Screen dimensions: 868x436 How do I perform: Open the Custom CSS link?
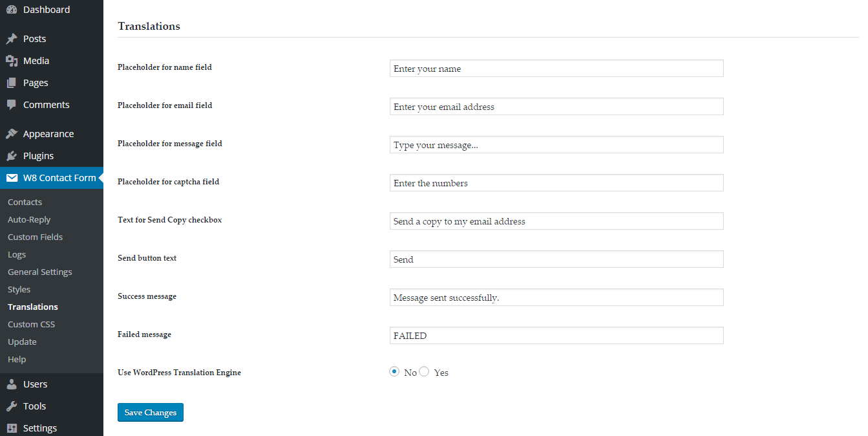(32, 325)
